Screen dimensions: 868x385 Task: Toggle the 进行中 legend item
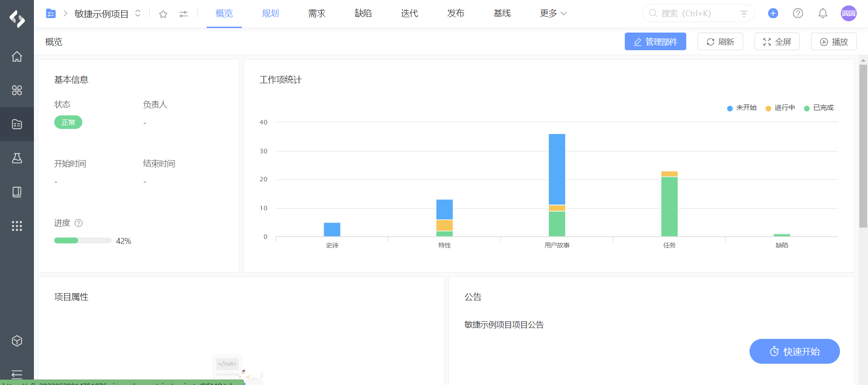point(780,108)
